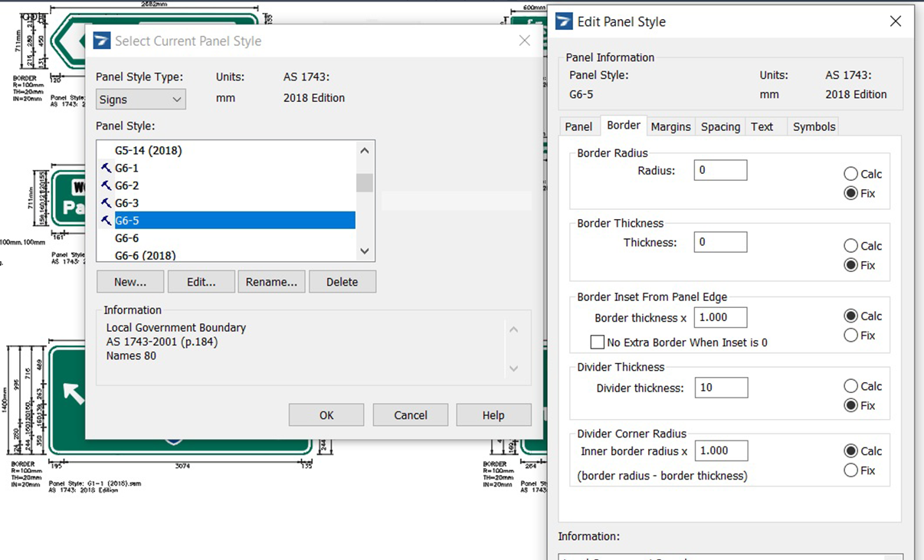Click the hammer icon beside G6-3
Image resolution: width=924 pixels, height=560 pixels.
coord(106,203)
